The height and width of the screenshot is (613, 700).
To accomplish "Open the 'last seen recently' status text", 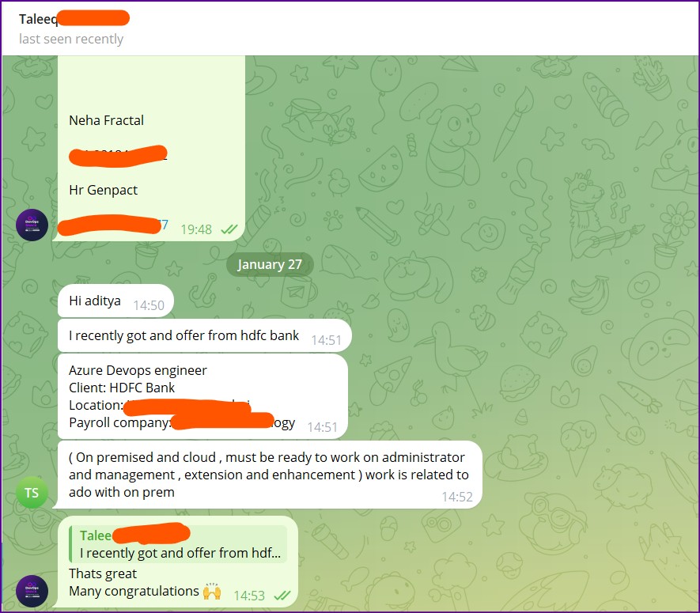I will click(x=71, y=40).
